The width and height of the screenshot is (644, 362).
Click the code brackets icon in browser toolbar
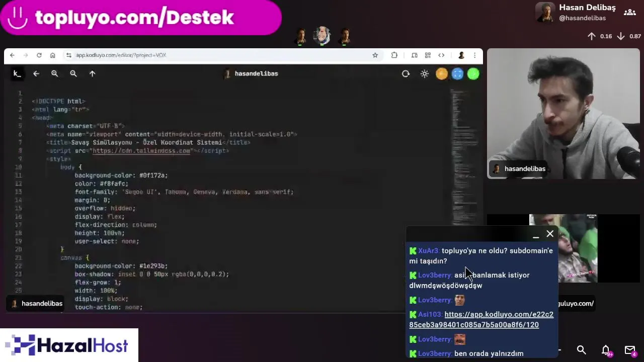tap(441, 55)
